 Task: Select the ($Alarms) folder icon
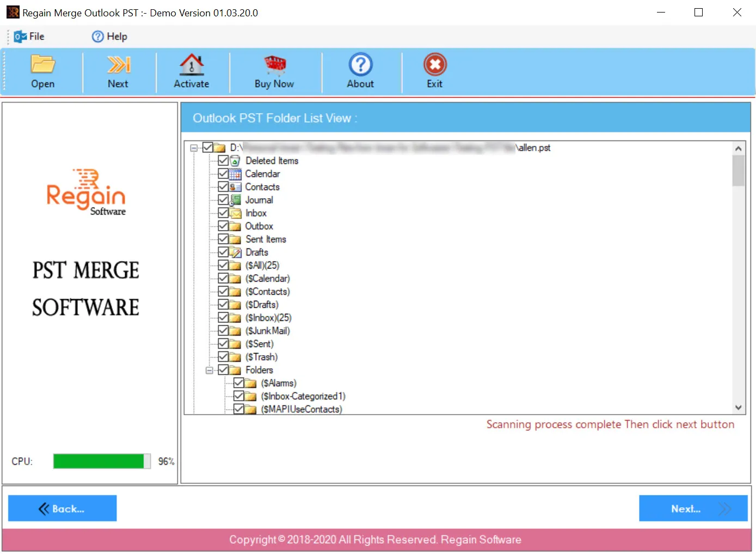[250, 383]
